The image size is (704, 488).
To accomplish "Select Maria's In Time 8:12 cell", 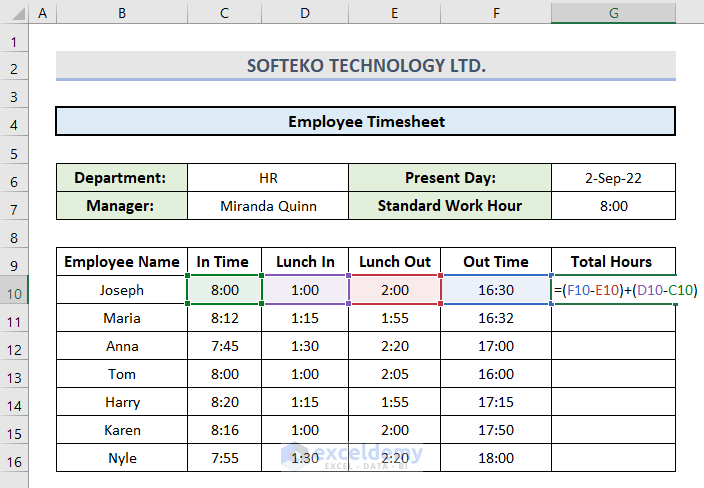I will pyautogui.click(x=224, y=318).
